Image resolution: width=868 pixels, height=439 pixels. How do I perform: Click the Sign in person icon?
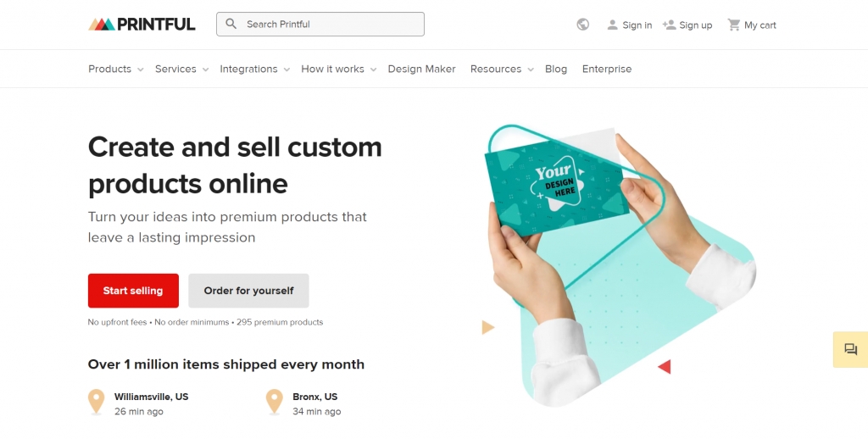pyautogui.click(x=612, y=25)
